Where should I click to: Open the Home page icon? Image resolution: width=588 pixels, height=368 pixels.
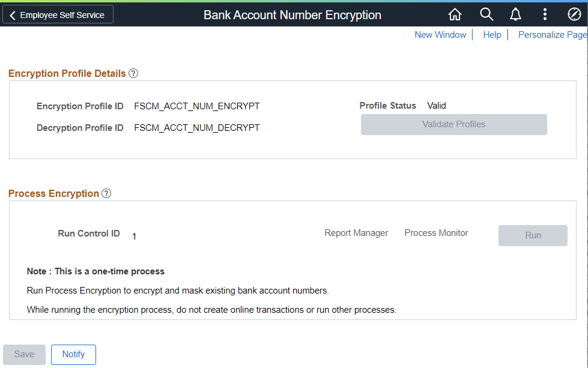click(x=455, y=14)
